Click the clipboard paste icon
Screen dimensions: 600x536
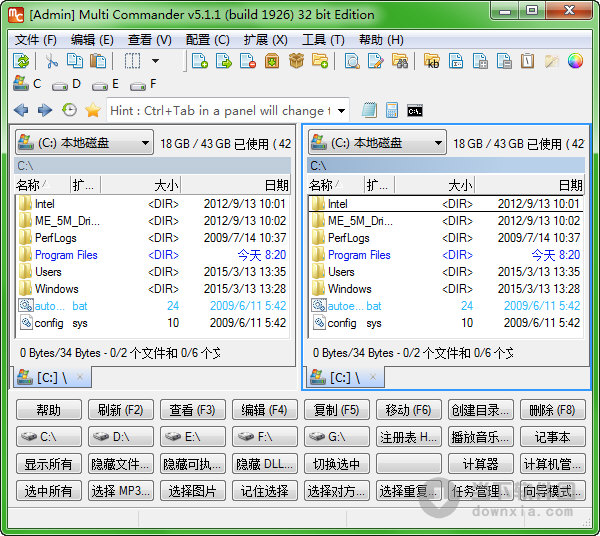[x=98, y=61]
